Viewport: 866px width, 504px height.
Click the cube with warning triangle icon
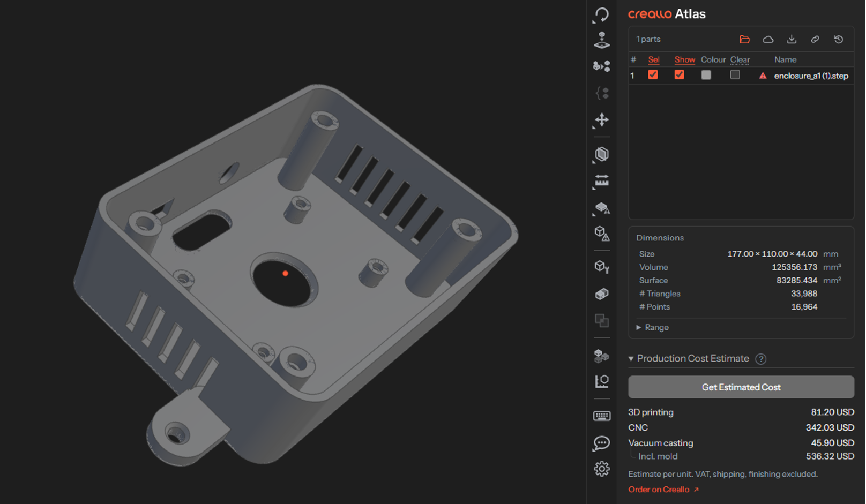tap(602, 234)
